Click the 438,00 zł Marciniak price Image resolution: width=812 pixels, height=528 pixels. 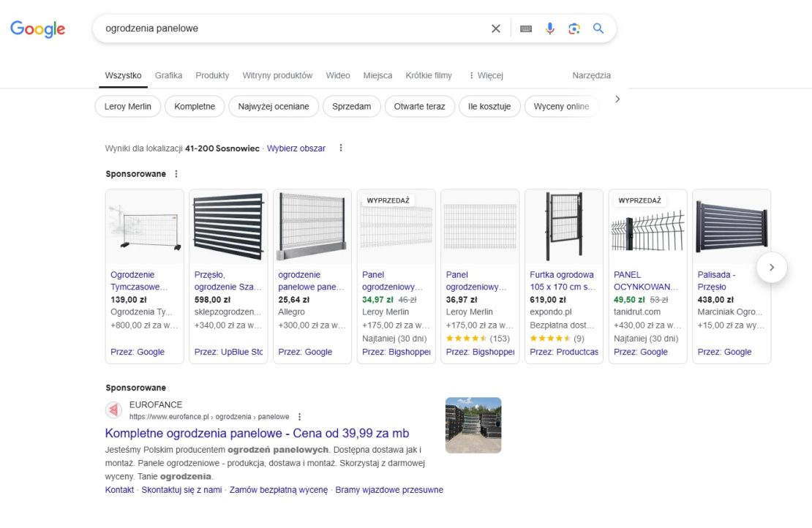[715, 300]
